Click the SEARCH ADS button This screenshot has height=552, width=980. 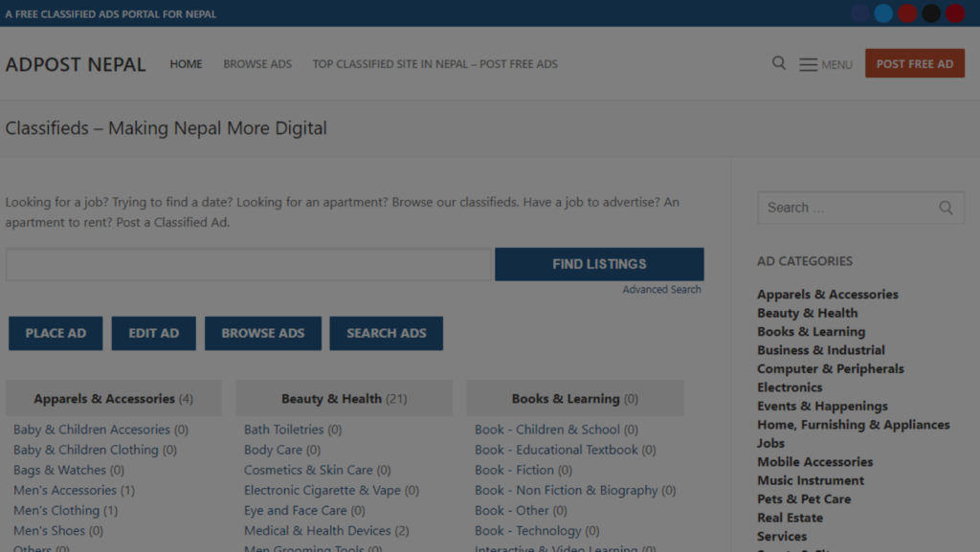[387, 333]
